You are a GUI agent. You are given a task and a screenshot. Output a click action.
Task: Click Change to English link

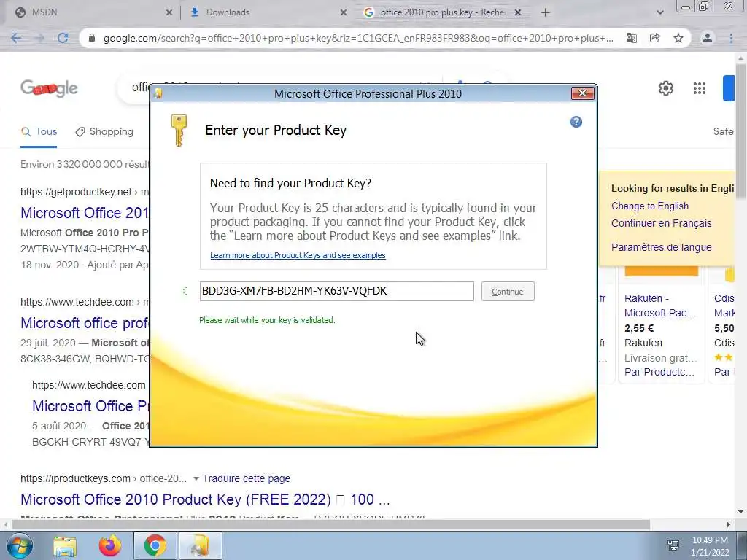point(650,206)
